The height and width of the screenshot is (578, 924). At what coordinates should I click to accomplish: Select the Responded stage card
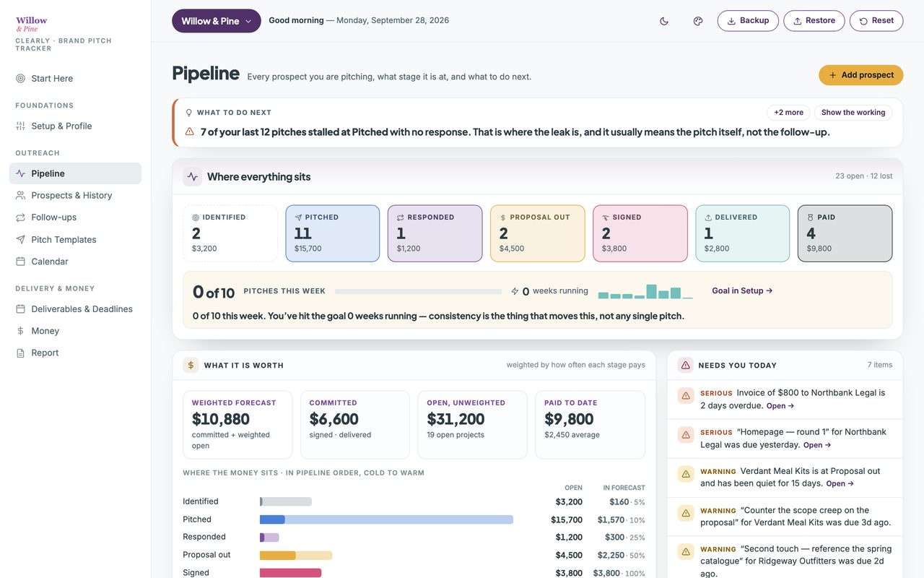[435, 233]
